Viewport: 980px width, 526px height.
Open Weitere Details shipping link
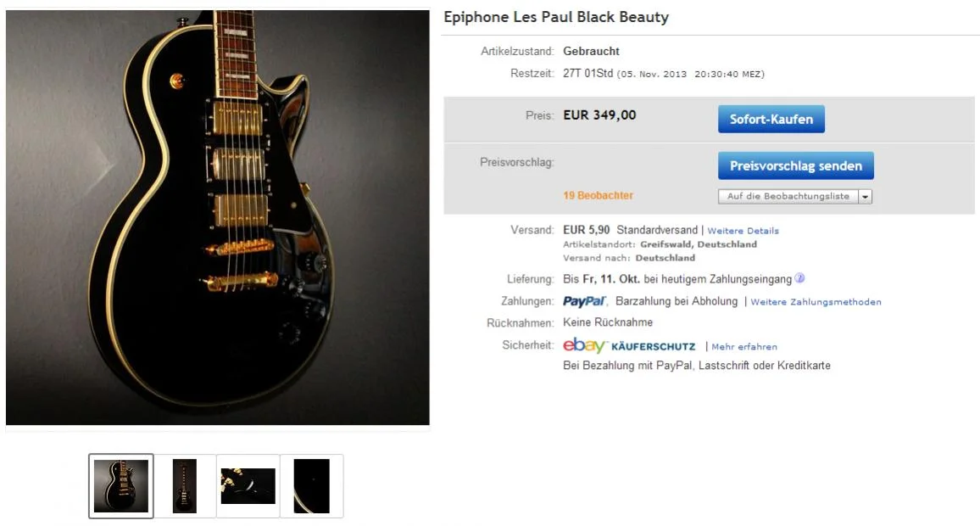[x=743, y=231]
